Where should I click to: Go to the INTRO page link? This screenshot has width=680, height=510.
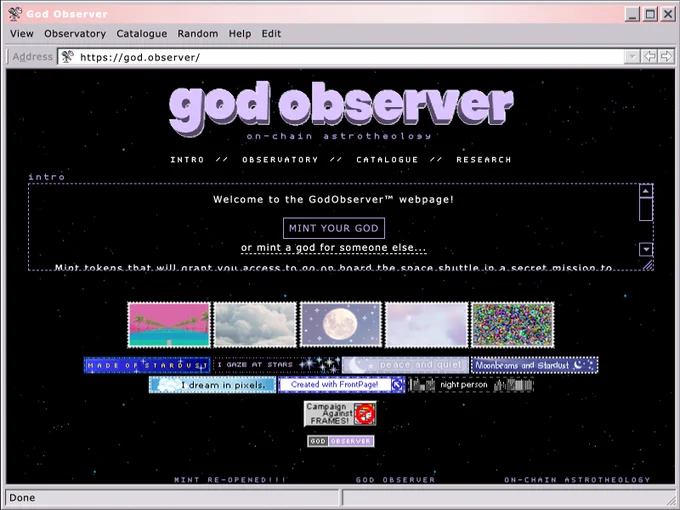(187, 160)
